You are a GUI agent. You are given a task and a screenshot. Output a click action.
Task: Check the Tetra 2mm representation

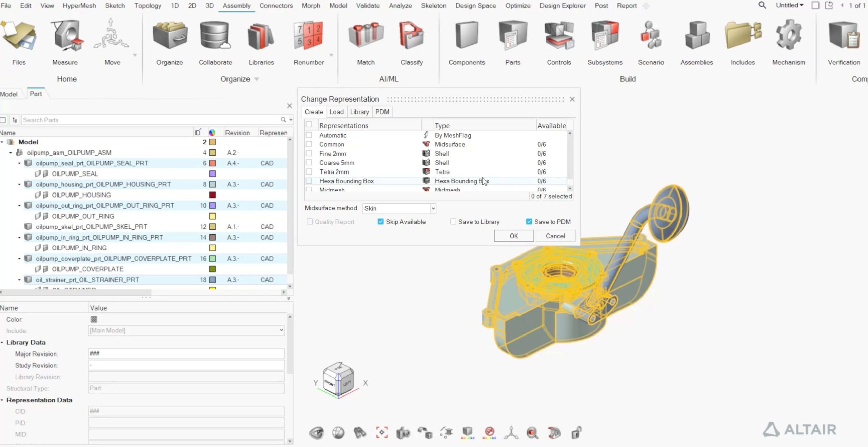pyautogui.click(x=309, y=172)
